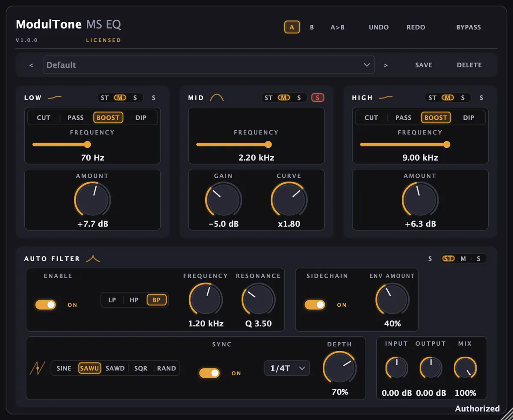Screen dimensions: 513x420
Task: Set HIGH band channel to M
Action: pyautogui.click(x=448, y=98)
